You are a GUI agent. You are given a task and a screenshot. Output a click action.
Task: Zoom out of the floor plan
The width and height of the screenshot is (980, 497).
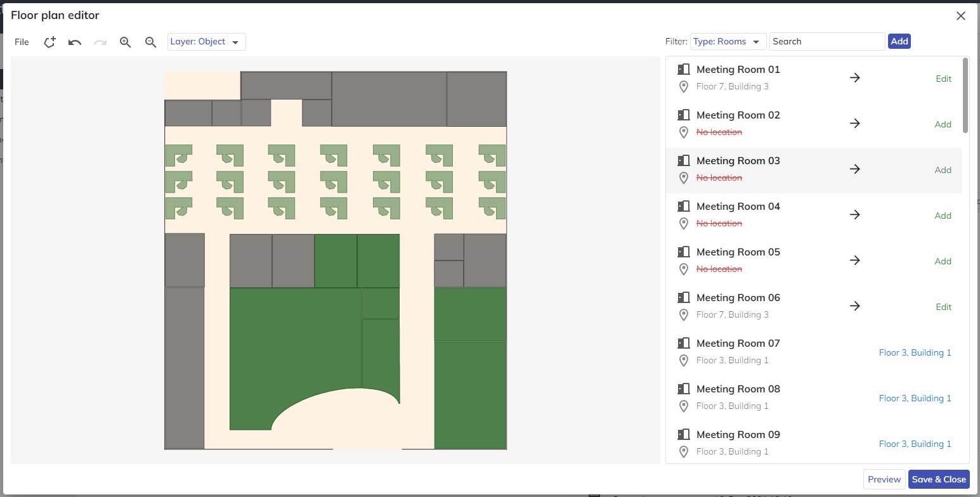click(150, 42)
